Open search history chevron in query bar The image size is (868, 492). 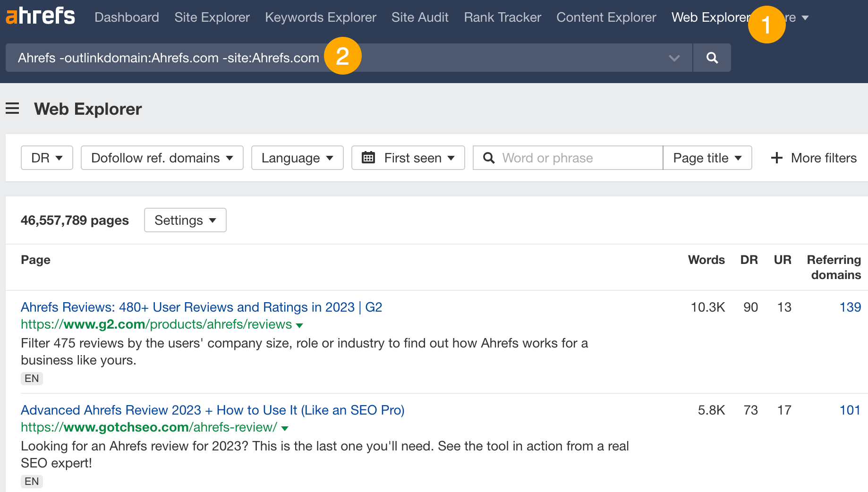point(674,58)
